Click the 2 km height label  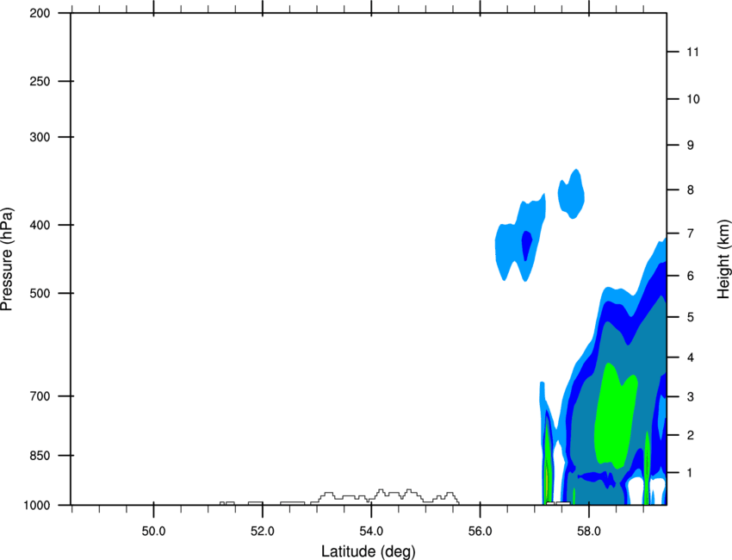[691, 435]
